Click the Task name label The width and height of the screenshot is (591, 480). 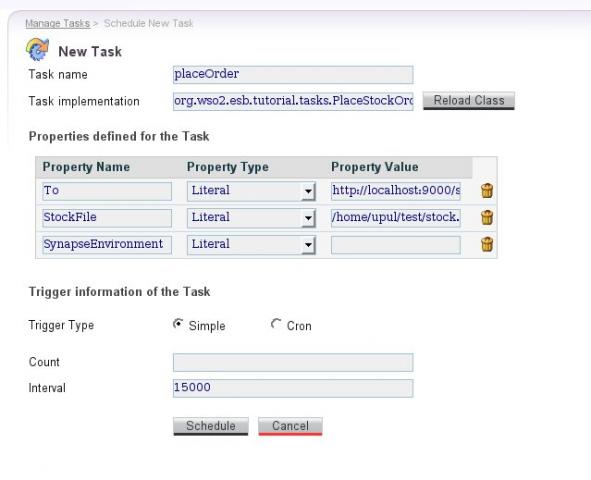pyautogui.click(x=58, y=75)
